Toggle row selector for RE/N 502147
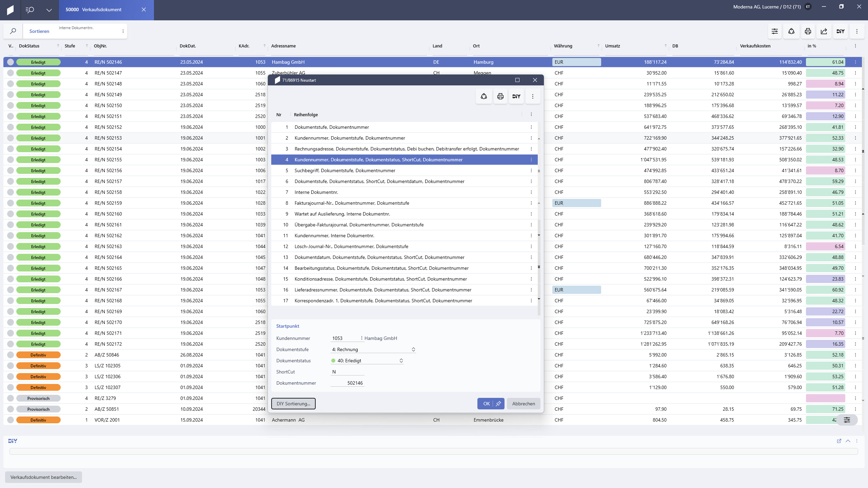 coord(11,73)
